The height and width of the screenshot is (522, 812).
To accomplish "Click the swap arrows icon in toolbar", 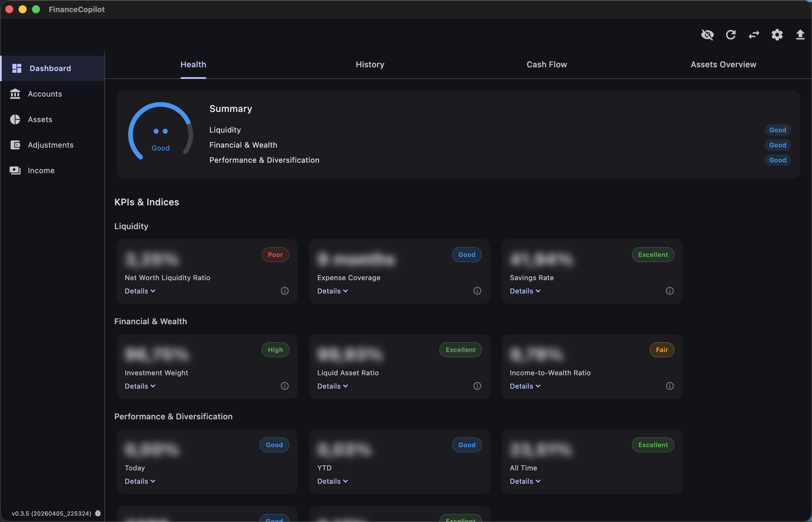I will click(x=754, y=35).
